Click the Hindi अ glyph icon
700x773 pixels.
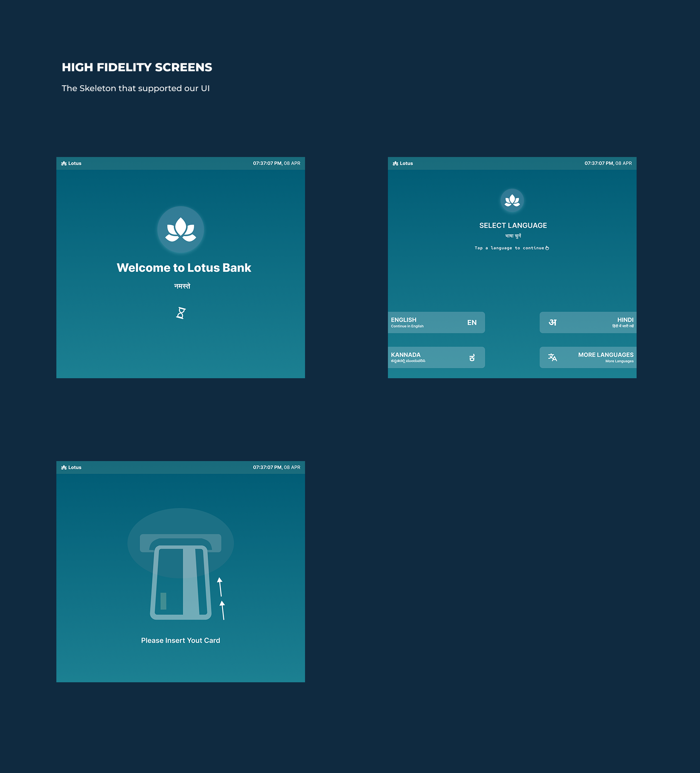click(x=552, y=322)
